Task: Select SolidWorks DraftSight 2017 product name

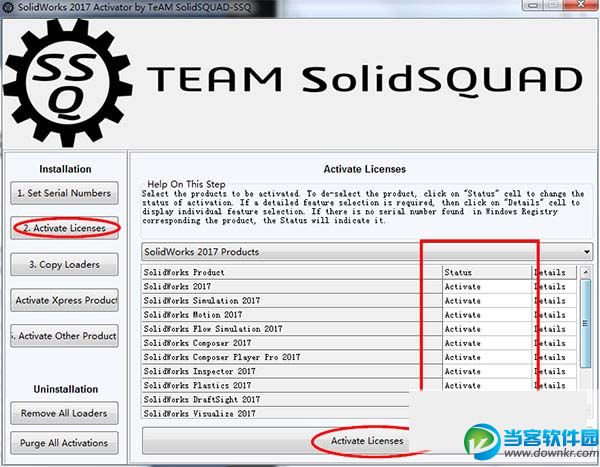Action: click(x=202, y=400)
